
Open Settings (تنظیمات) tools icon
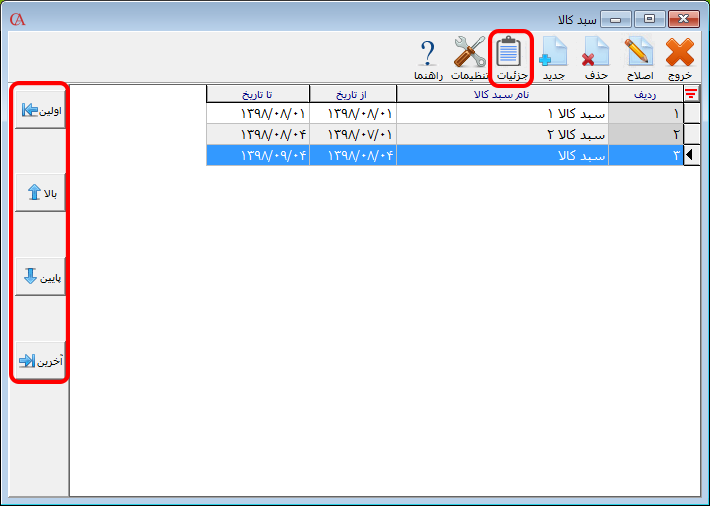468,58
